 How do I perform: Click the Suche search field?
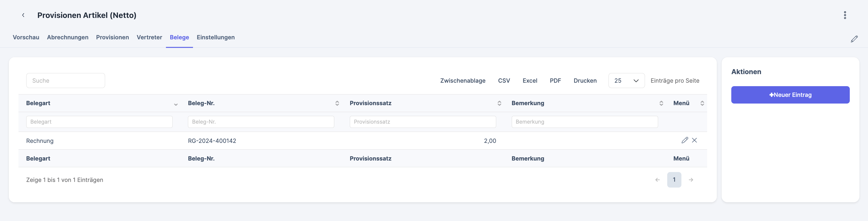coord(66,81)
